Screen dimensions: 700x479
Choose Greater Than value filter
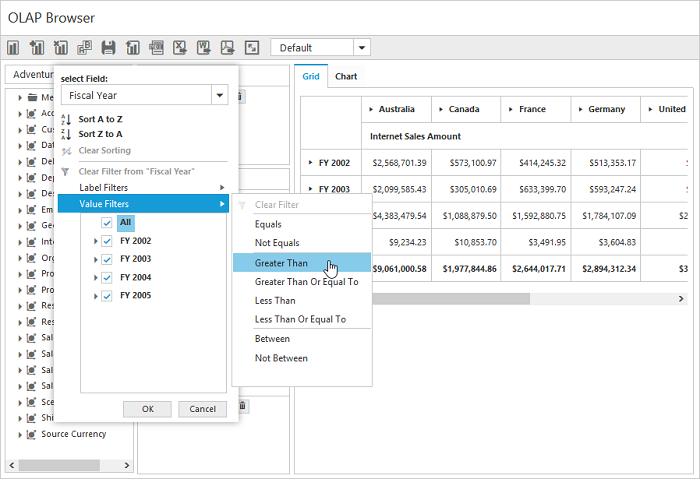point(281,263)
